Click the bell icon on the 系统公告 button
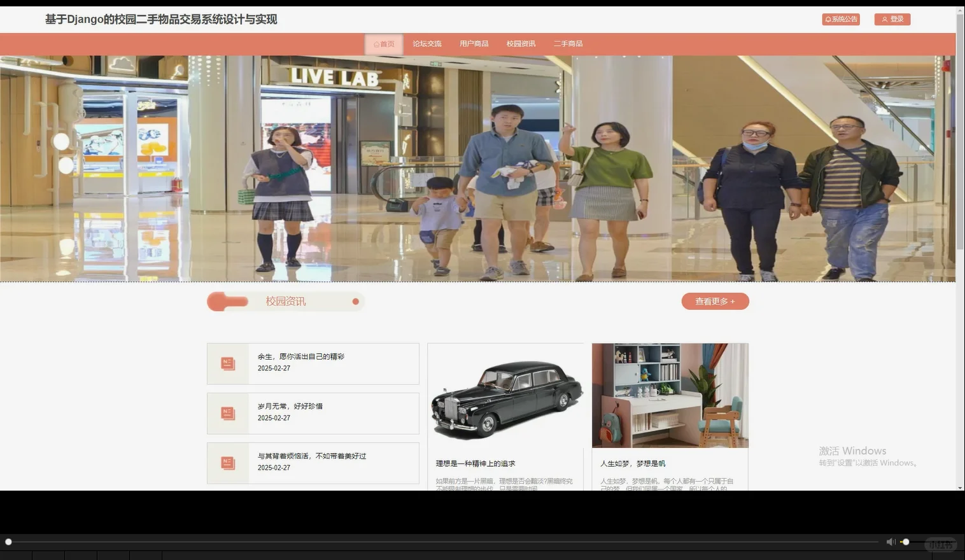The image size is (965, 560). (x=828, y=19)
